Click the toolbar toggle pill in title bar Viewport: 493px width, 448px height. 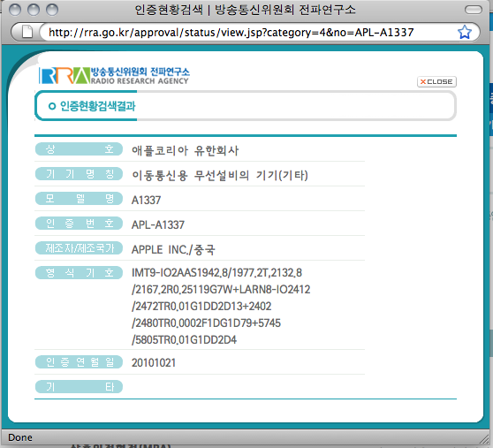click(x=474, y=10)
